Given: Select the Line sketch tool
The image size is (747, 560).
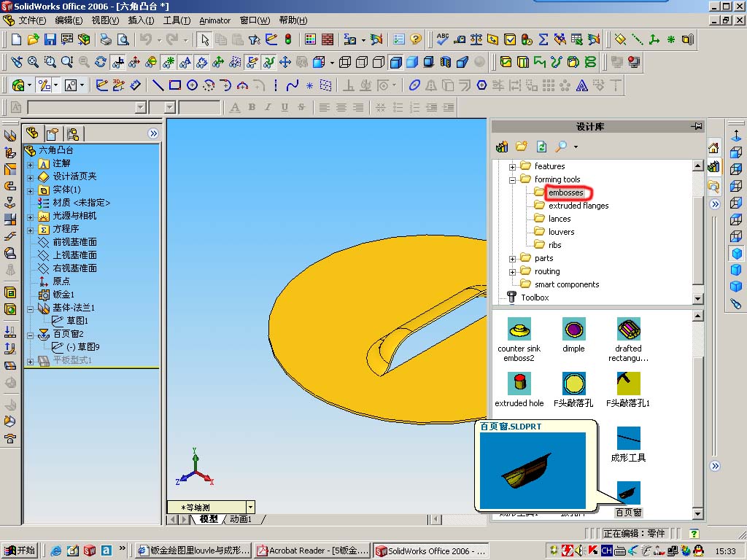Looking at the screenshot, I should (x=158, y=85).
